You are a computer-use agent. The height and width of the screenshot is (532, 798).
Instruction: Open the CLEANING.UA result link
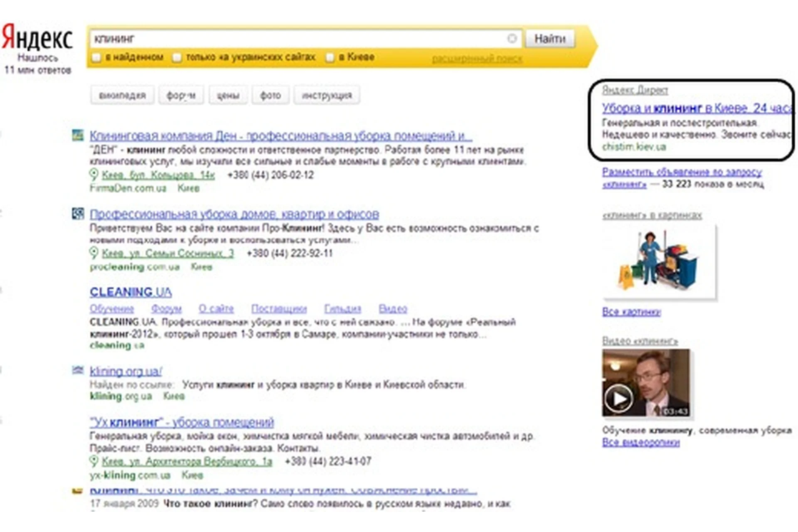tap(131, 292)
